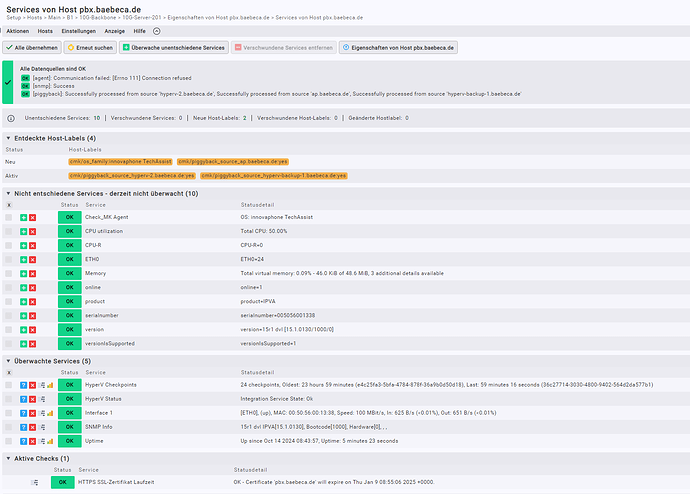Select the HyperV Status row checkbox

coord(10,399)
